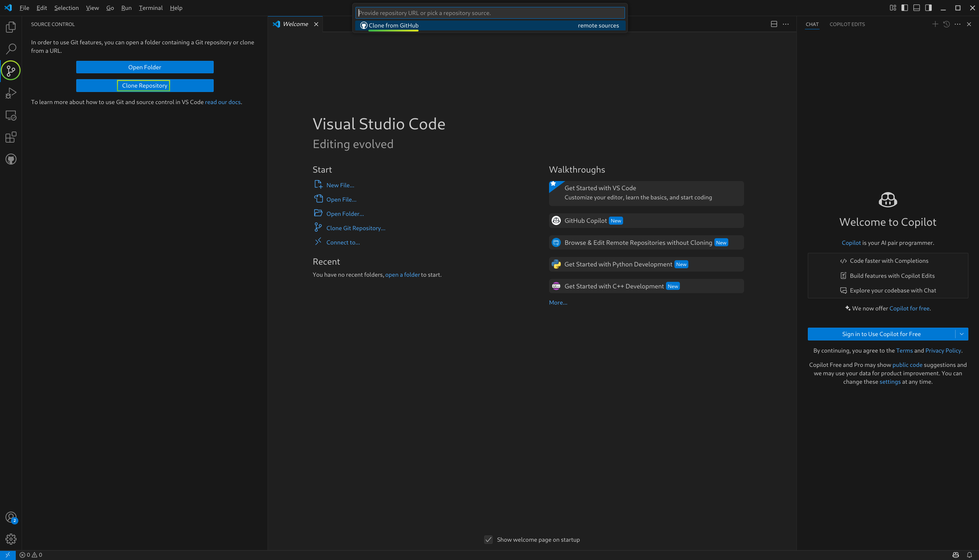Open the Go menu
Image resolution: width=979 pixels, height=560 pixels.
point(110,8)
